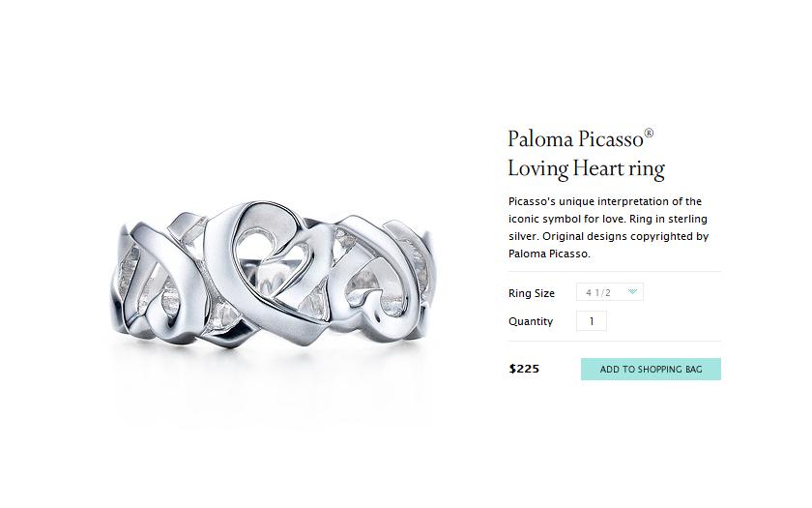The height and width of the screenshot is (508, 812).
Task: Click the $225 price text
Action: pos(524,369)
